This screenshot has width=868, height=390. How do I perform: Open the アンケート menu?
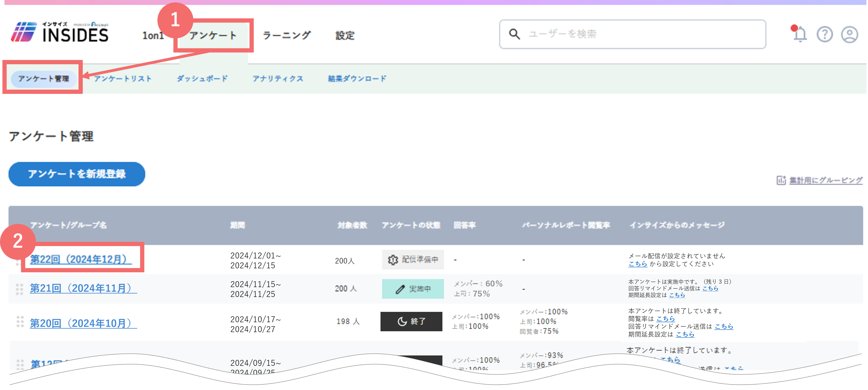pyautogui.click(x=213, y=35)
